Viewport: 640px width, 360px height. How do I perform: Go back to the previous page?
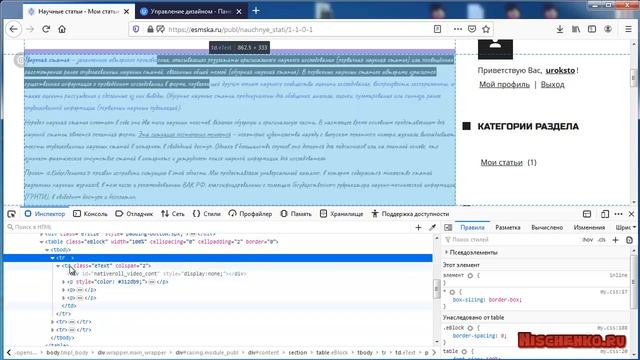[x=13, y=29]
